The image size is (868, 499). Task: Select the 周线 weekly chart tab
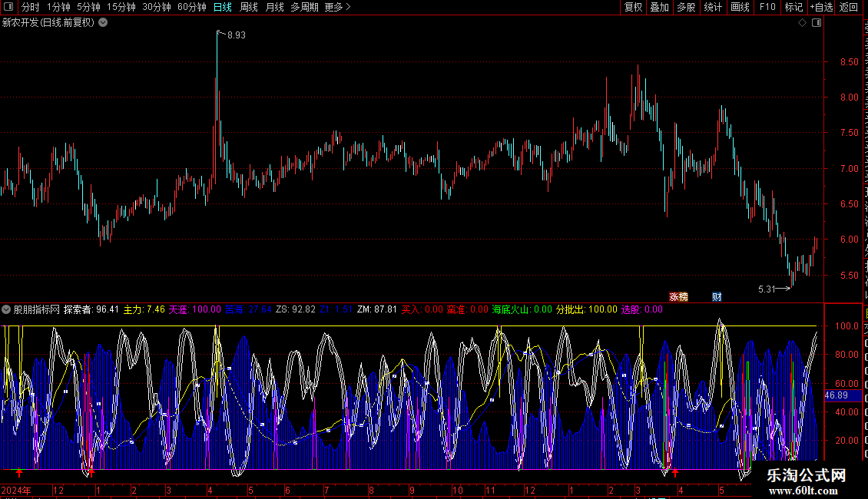(249, 7)
